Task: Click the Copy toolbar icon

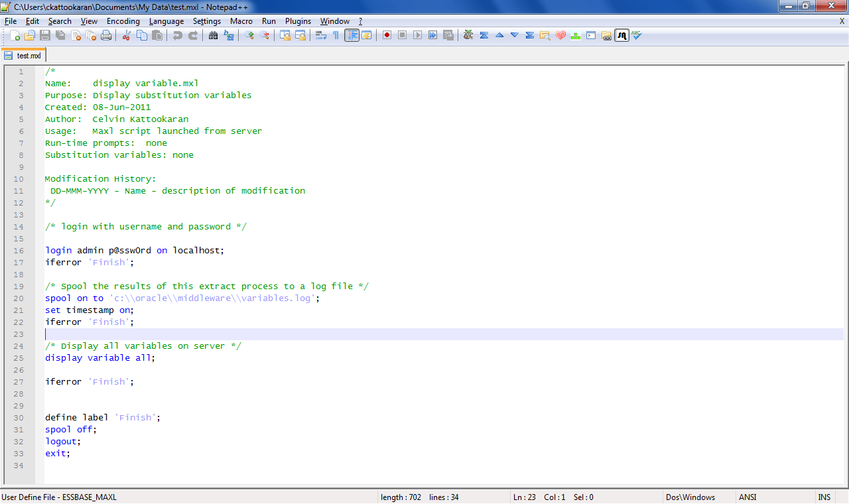Action: [x=142, y=35]
